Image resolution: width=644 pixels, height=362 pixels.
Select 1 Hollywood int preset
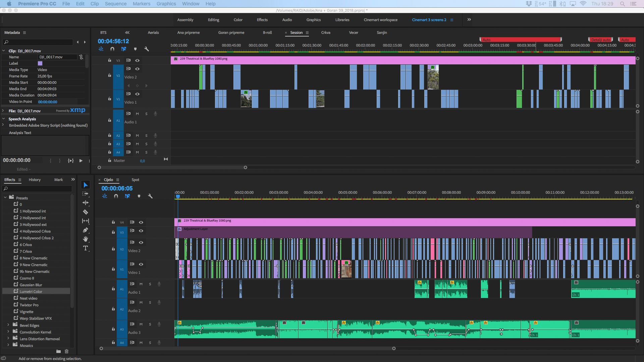pos(33,211)
